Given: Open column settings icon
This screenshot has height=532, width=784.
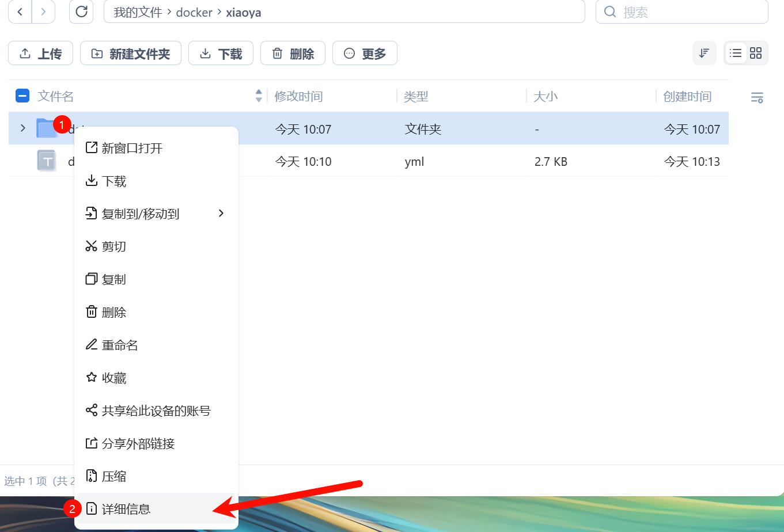Looking at the screenshot, I should tap(757, 97).
